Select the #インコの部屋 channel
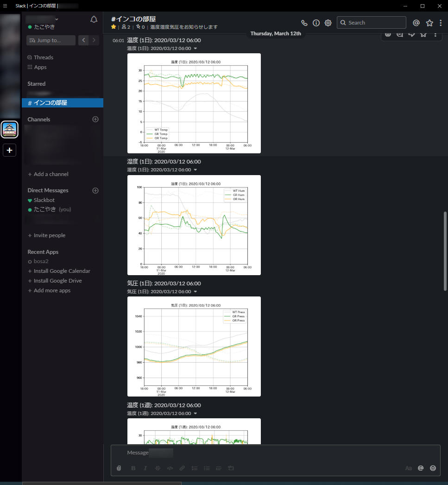The height and width of the screenshot is (485, 448). [x=63, y=103]
